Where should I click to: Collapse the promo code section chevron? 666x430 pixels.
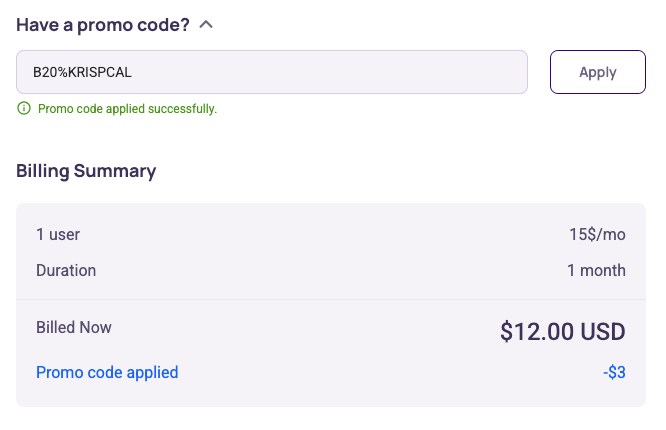coord(206,24)
